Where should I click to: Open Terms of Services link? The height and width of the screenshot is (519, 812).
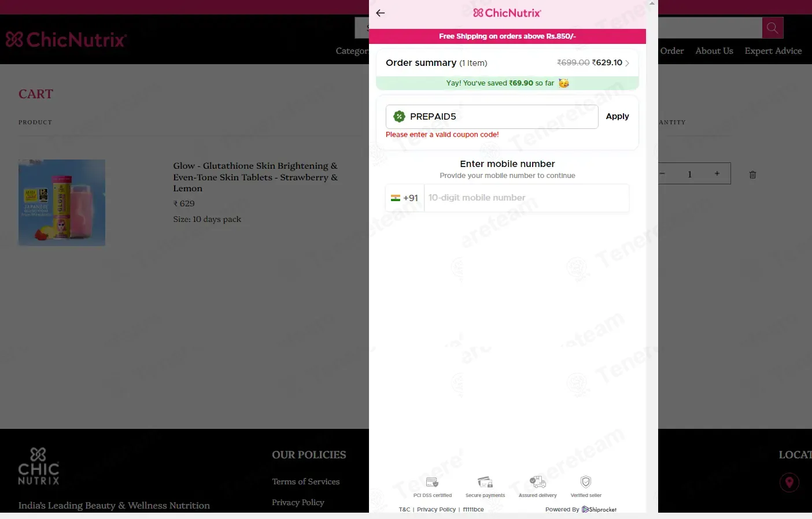coord(306,481)
